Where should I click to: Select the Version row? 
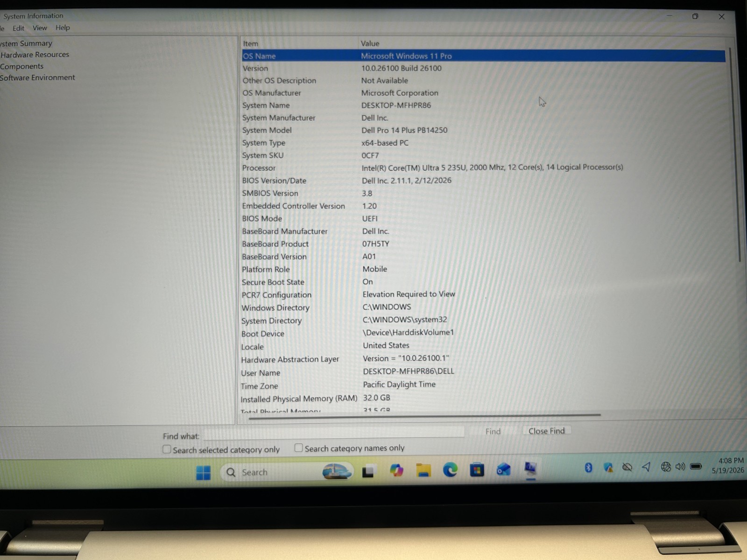coord(483,68)
